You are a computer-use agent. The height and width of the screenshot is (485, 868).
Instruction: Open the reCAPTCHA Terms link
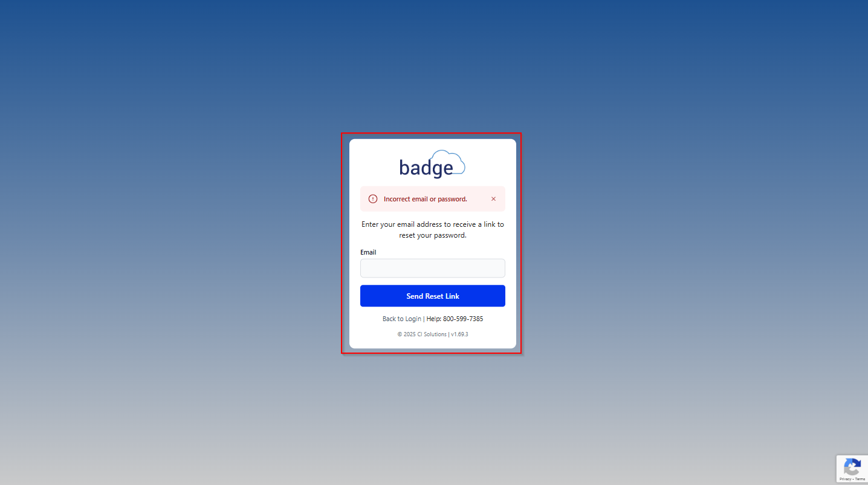point(860,479)
